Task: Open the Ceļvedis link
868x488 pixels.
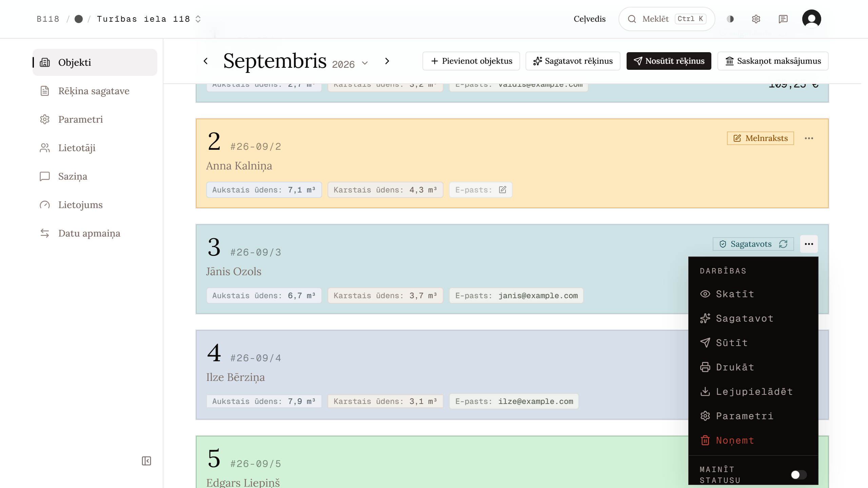Action: point(590,19)
